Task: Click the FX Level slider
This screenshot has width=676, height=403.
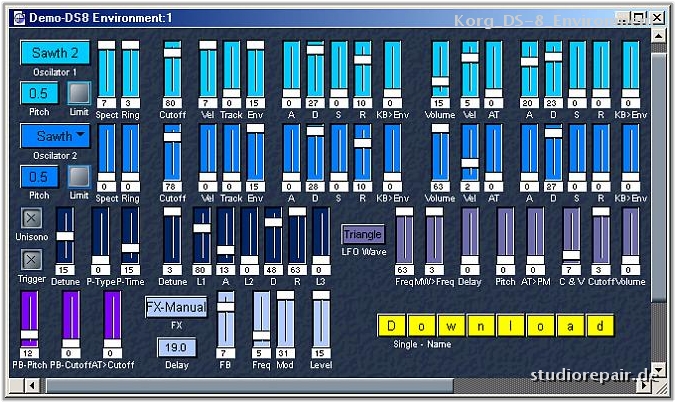Action: tap(321, 318)
